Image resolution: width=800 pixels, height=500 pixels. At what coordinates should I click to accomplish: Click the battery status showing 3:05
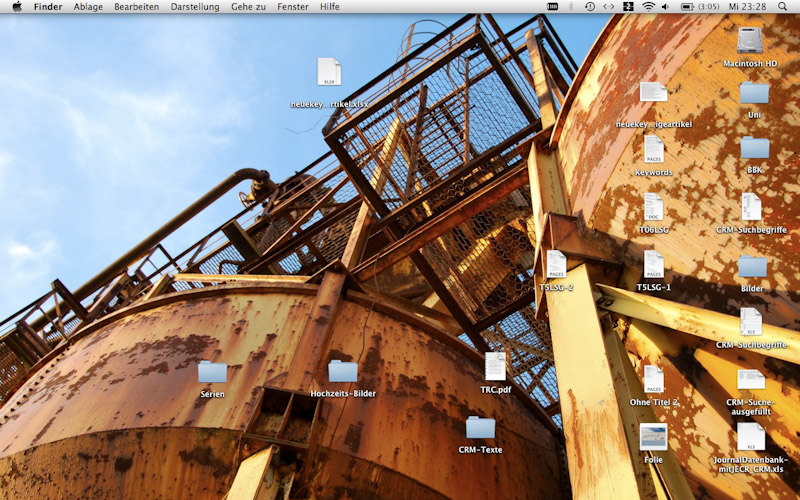pyautogui.click(x=700, y=7)
